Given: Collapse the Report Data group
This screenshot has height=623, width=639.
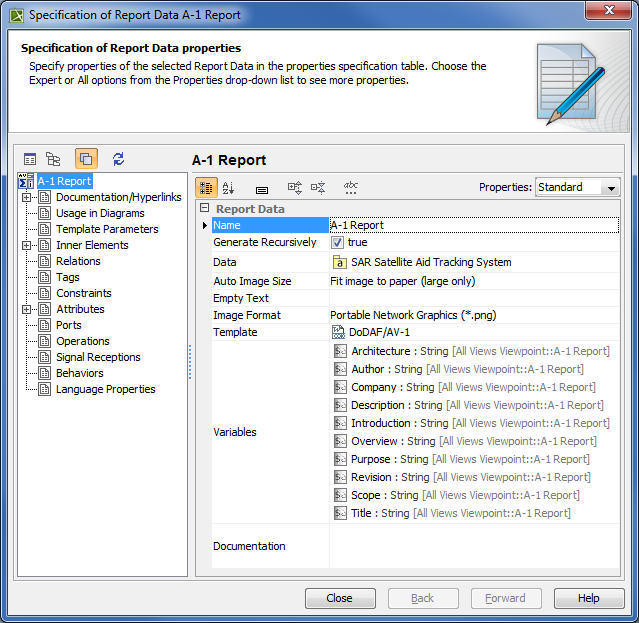Looking at the screenshot, I should (204, 208).
